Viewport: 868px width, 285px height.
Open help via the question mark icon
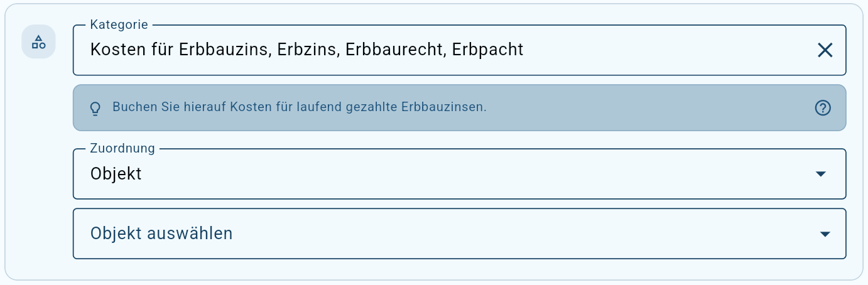click(x=823, y=108)
